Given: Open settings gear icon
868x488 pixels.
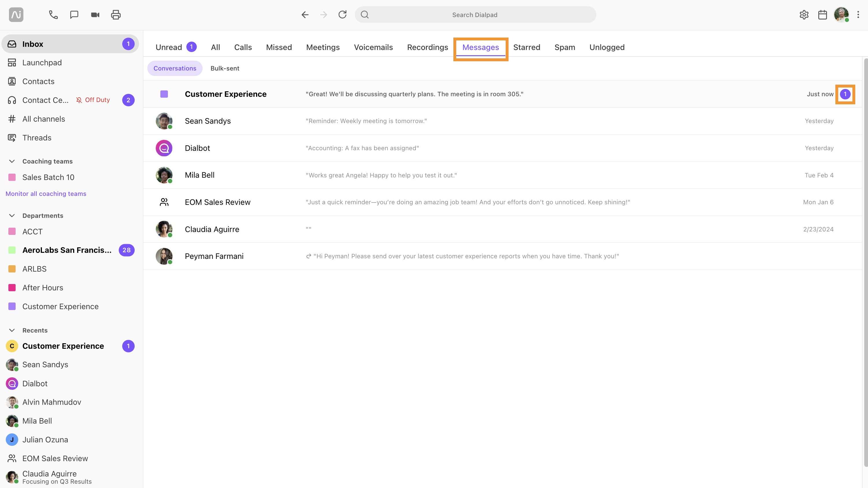Looking at the screenshot, I should pos(804,14).
